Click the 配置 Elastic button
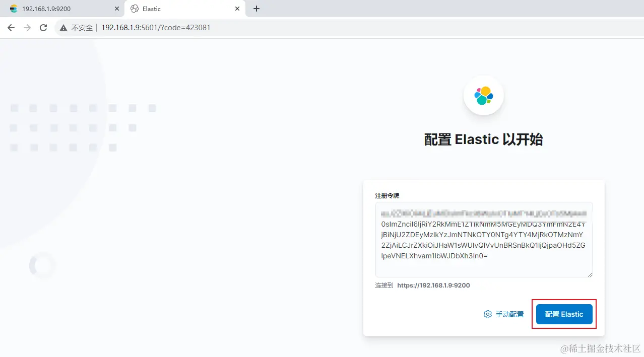Viewport: 644px width, 357px height. pos(564,314)
